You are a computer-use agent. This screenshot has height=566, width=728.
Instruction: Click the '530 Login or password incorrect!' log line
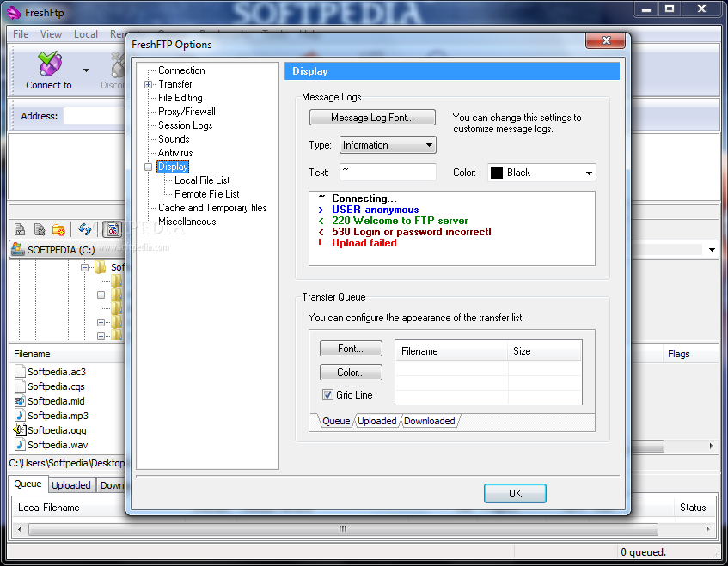click(x=411, y=232)
